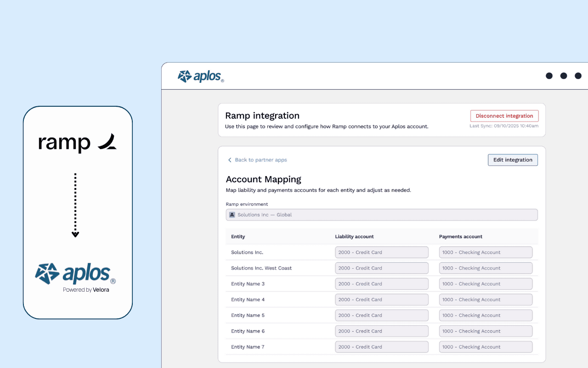Click the Aplos logo in left card
The width and height of the screenshot is (588, 368).
coord(75,274)
